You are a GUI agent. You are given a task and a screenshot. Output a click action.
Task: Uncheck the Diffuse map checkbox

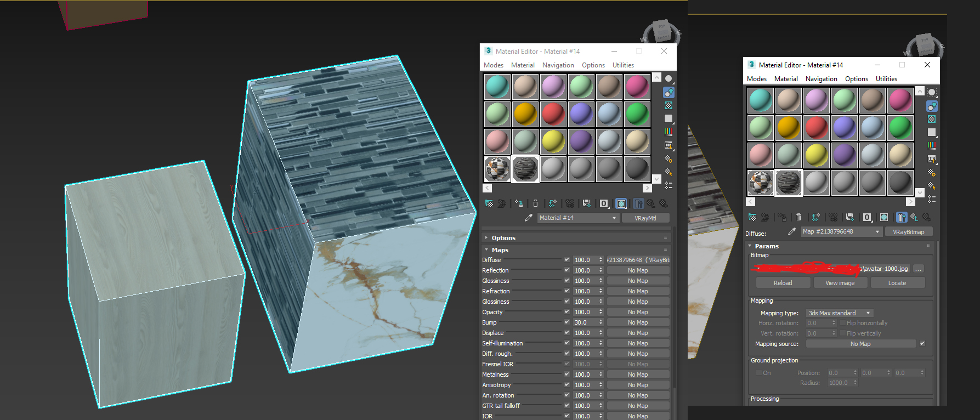click(x=567, y=260)
